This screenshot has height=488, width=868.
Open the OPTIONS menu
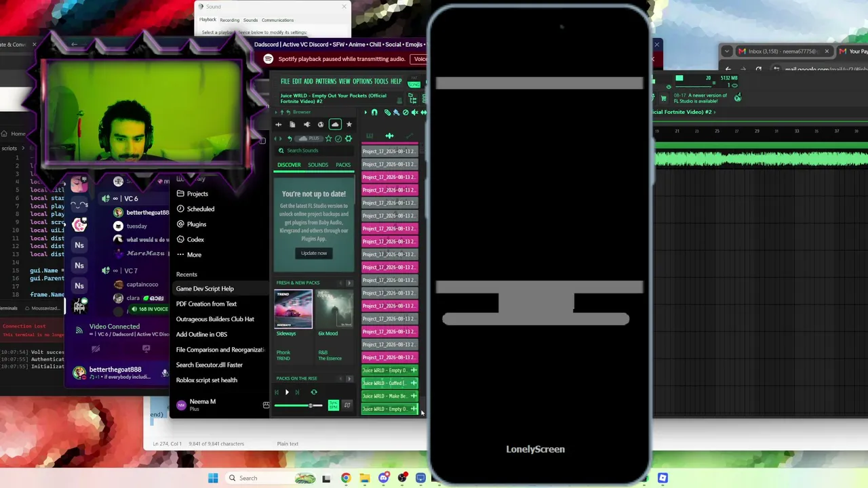[362, 81]
